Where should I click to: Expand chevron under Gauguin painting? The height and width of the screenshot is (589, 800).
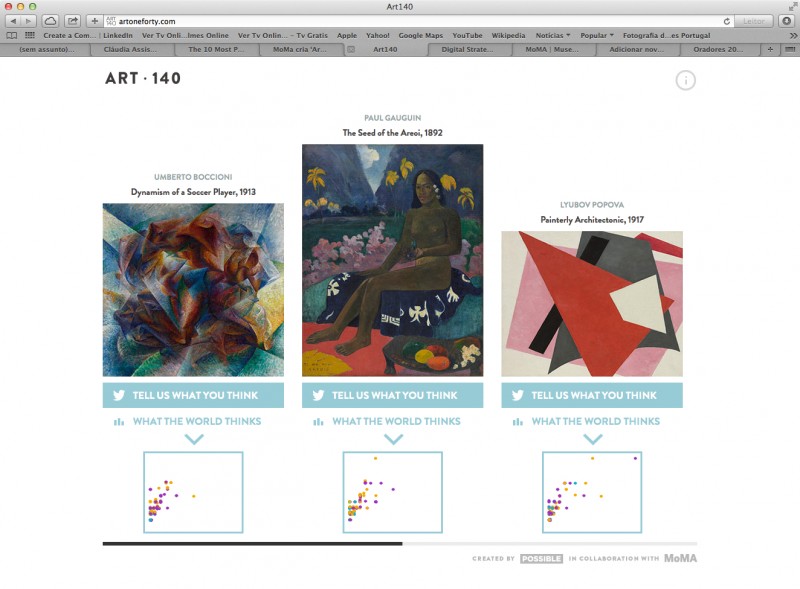[393, 438]
